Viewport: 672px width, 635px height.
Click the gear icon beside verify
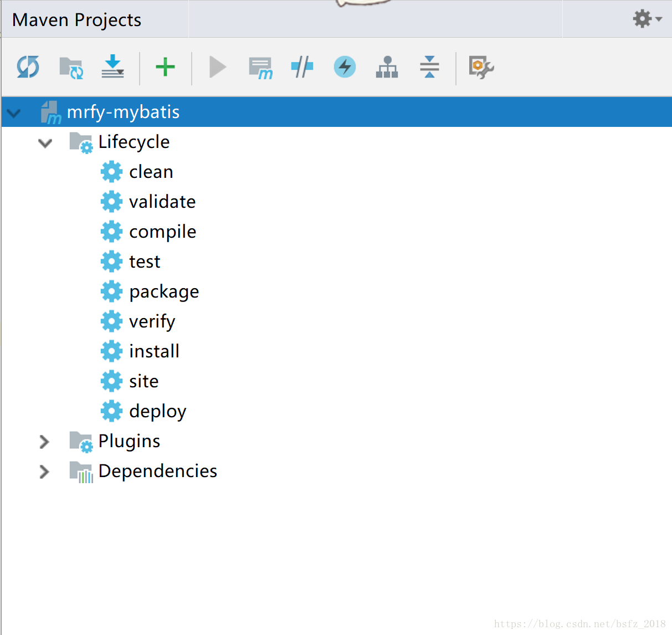(x=111, y=321)
